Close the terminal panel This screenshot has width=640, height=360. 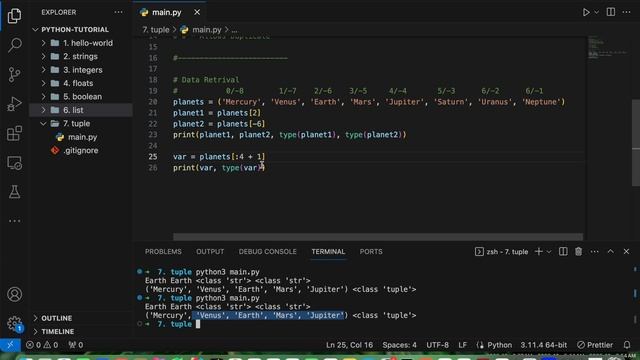pyautogui.click(x=626, y=251)
